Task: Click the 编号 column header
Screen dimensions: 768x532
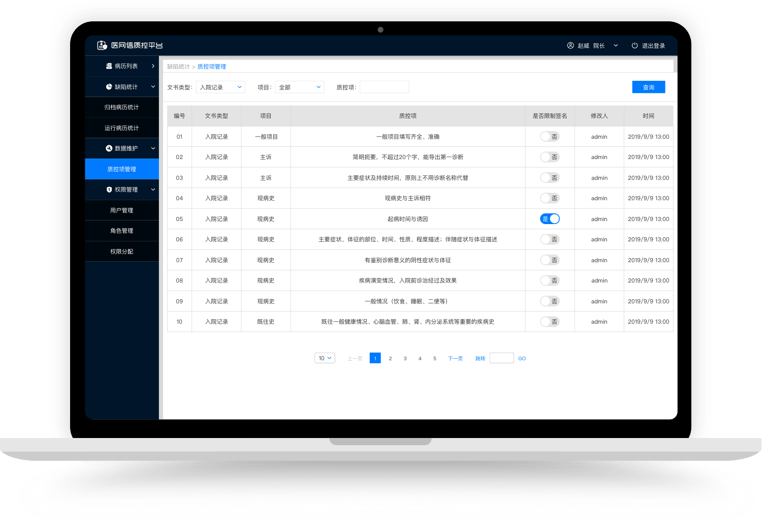Action: point(179,116)
